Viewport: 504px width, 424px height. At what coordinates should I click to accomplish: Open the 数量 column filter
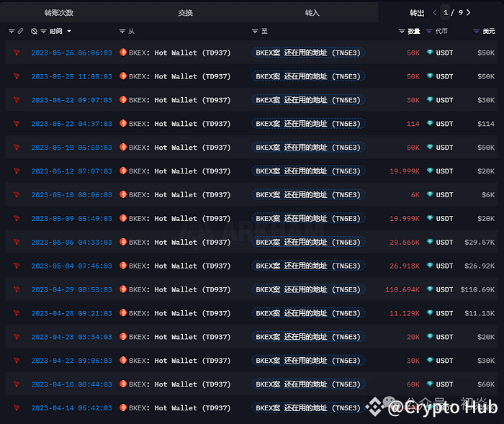coord(402,31)
